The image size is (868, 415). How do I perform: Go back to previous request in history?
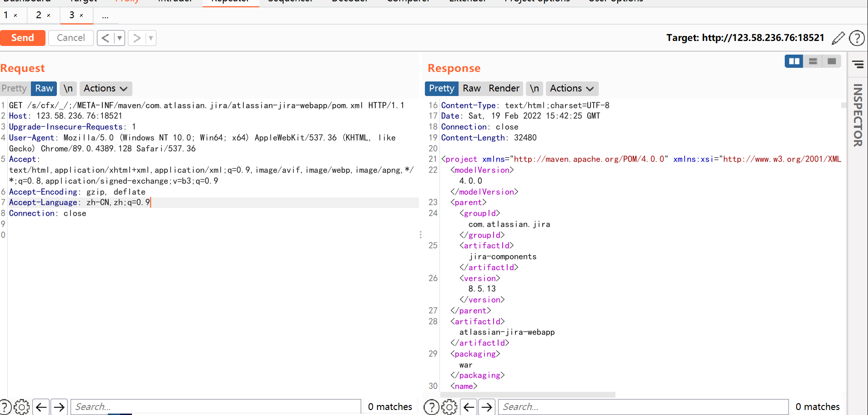105,38
